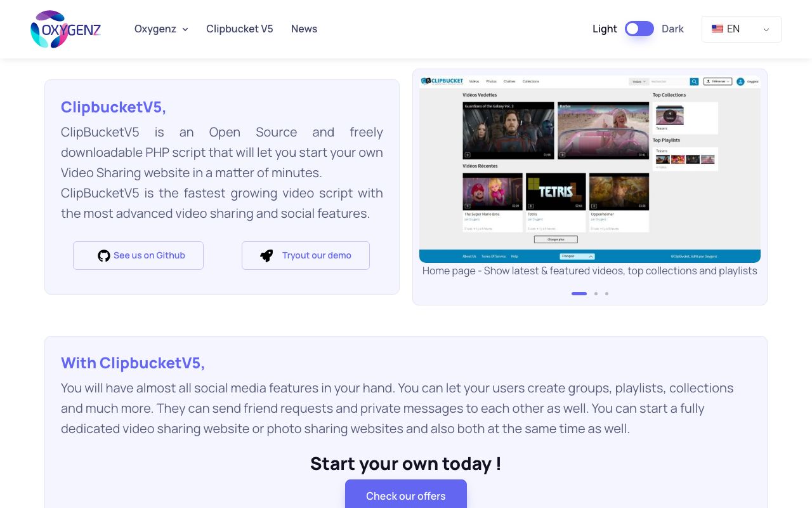Select the middle carousel indicator dot
This screenshot has height=508, width=812.
click(x=596, y=294)
